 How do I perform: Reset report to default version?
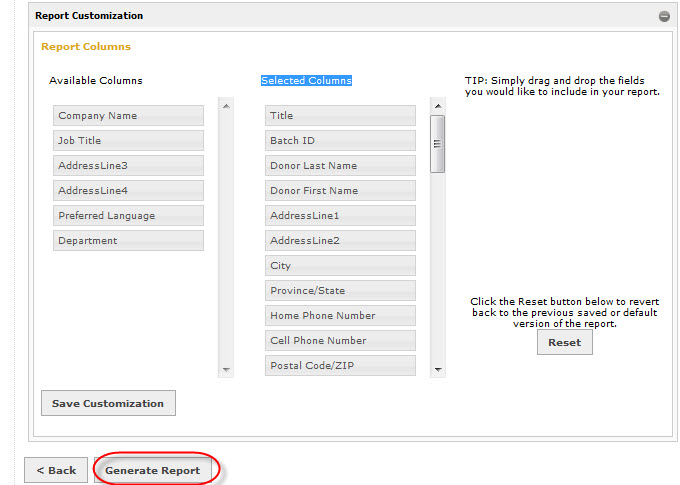pyautogui.click(x=564, y=342)
